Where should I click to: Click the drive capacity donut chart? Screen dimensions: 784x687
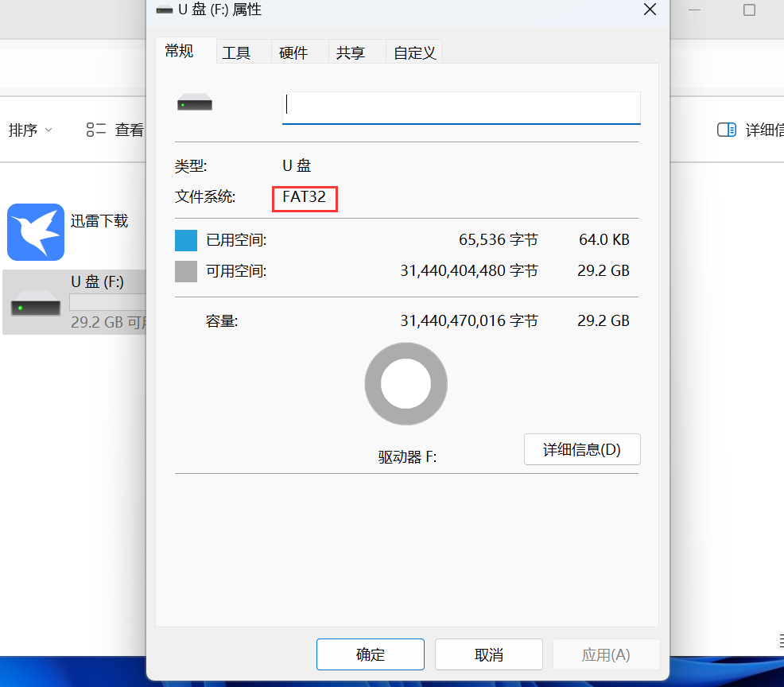(406, 384)
